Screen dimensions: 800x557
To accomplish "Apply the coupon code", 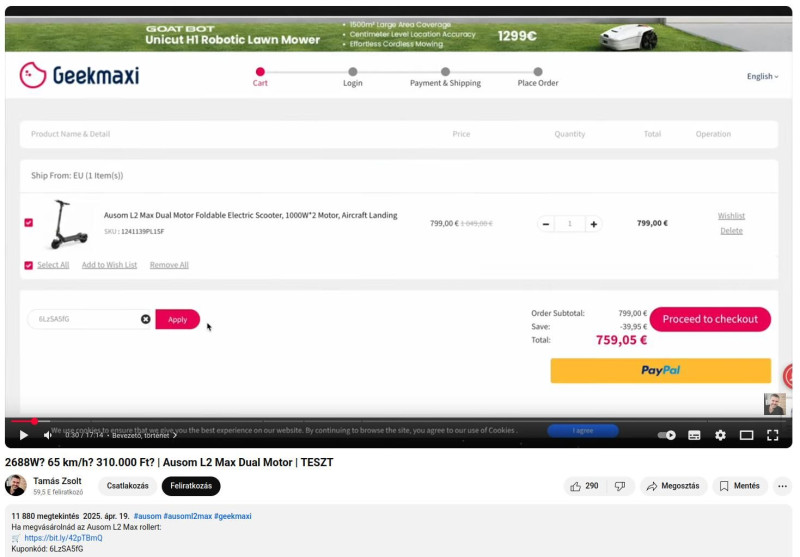I will pos(178,319).
